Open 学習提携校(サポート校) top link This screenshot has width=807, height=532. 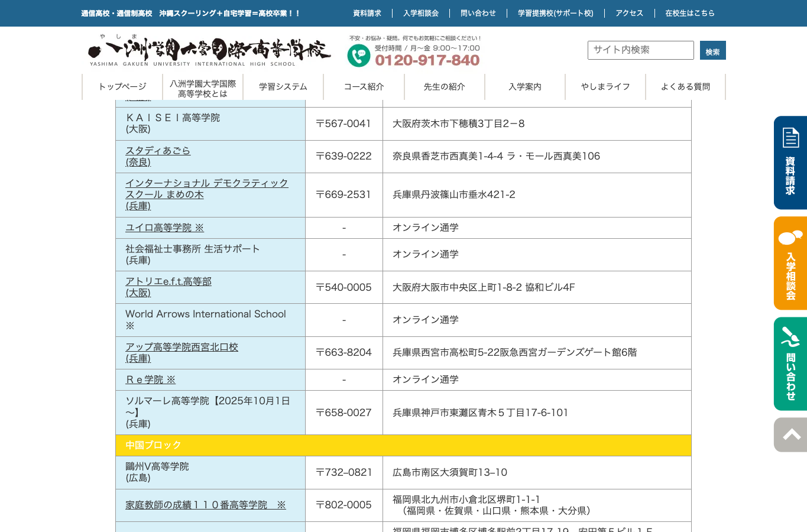pos(555,13)
